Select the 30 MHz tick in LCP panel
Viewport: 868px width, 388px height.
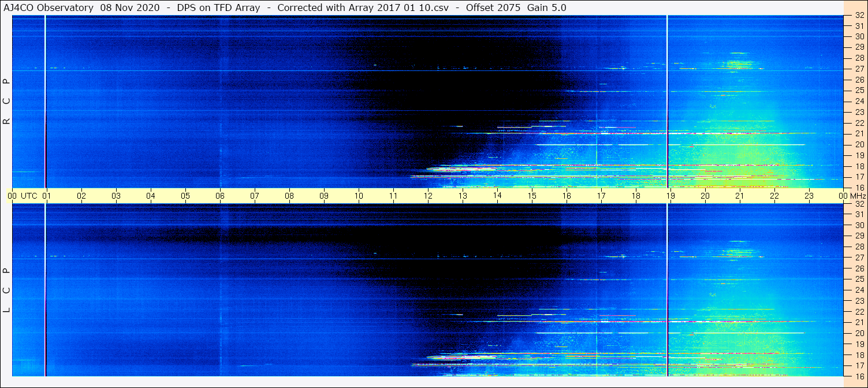click(x=859, y=225)
